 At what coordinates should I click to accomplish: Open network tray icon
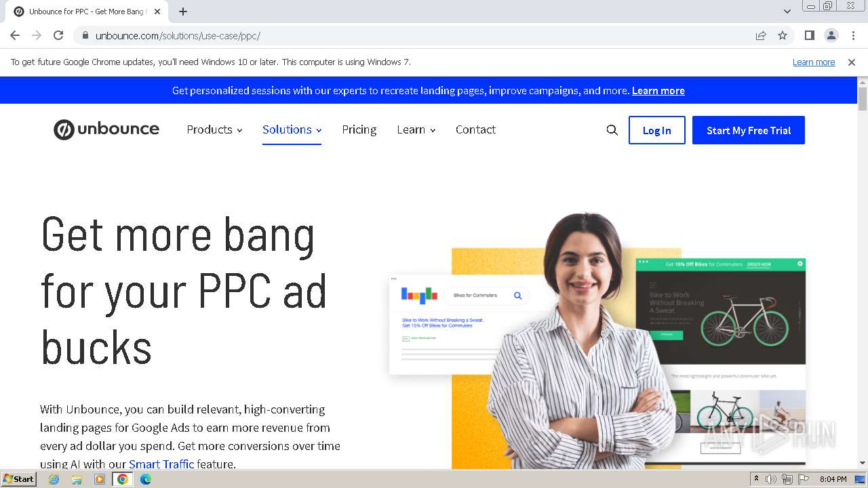[787, 479]
